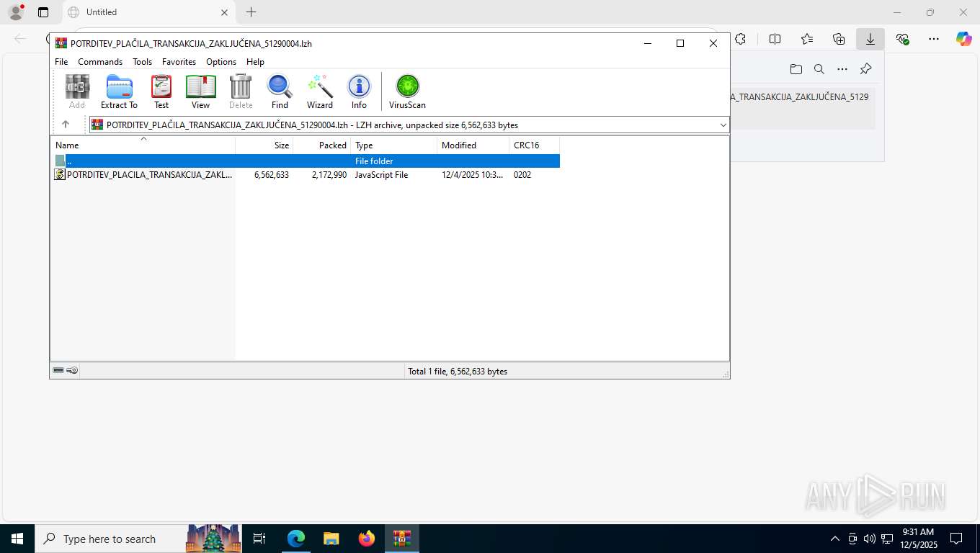
Task: Pin the Downloads panel
Action: (x=866, y=69)
